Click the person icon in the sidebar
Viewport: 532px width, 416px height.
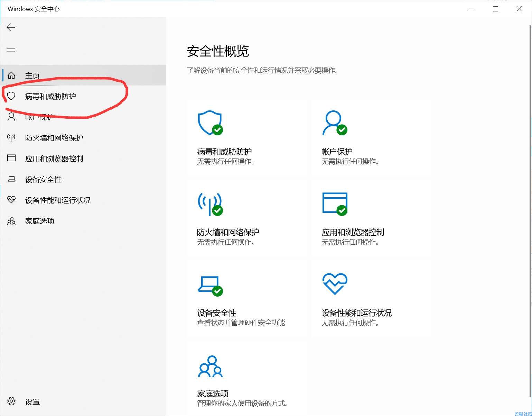click(x=11, y=117)
